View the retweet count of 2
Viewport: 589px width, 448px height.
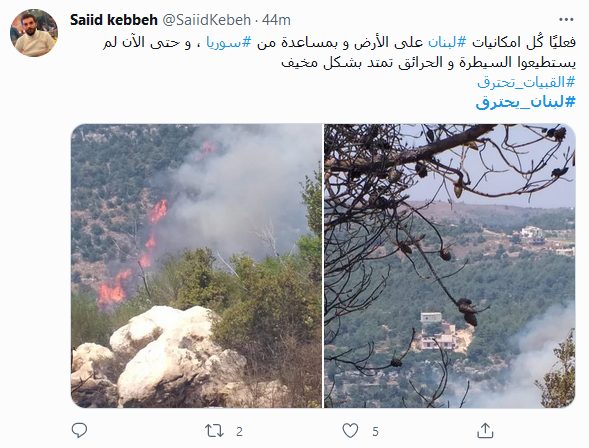point(239,432)
